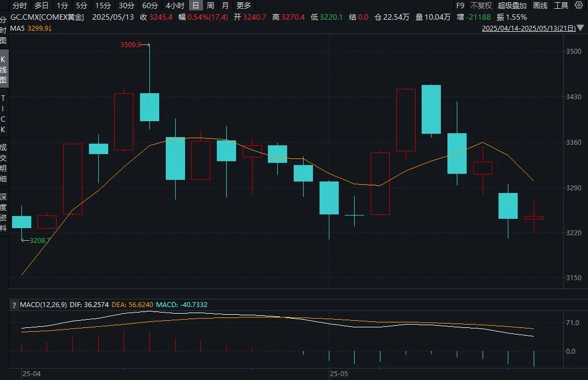The image size is (588, 380).
Task: Select the 画线 drawing tool
Action: [x=540, y=5]
